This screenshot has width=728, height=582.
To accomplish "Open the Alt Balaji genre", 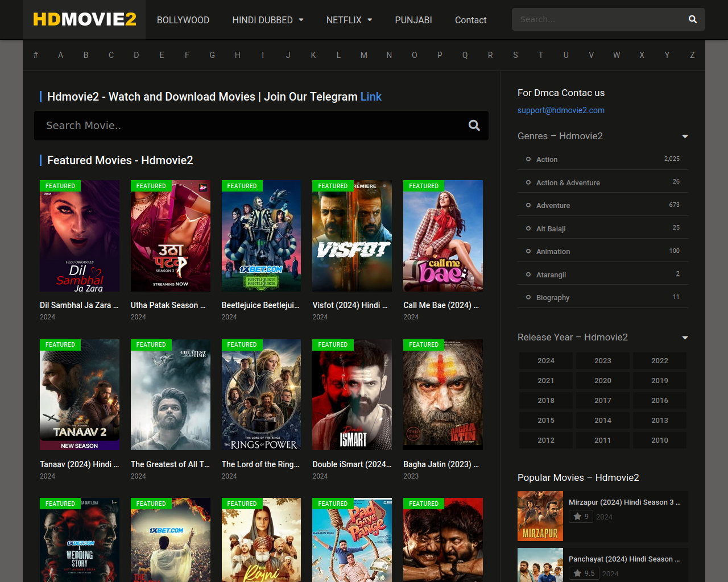I will [x=551, y=229].
